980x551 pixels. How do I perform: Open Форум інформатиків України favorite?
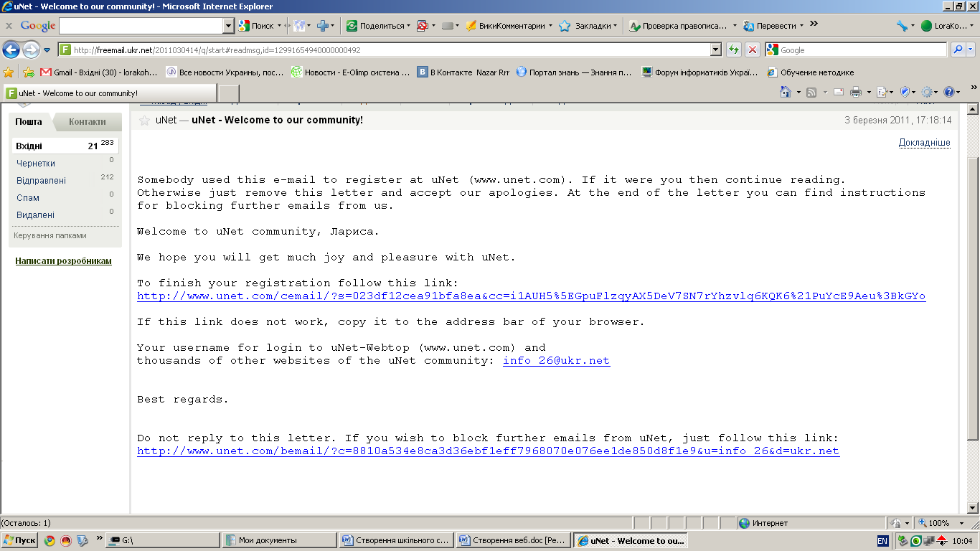pyautogui.click(x=699, y=72)
